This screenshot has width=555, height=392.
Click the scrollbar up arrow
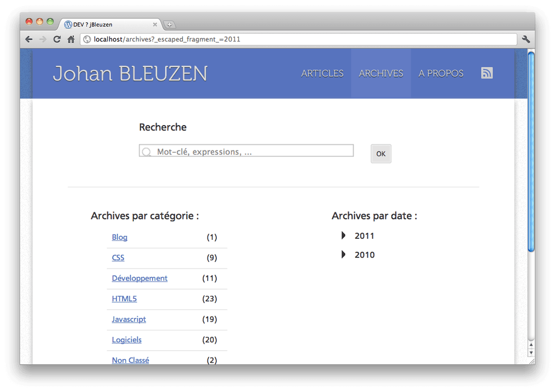tap(531, 345)
